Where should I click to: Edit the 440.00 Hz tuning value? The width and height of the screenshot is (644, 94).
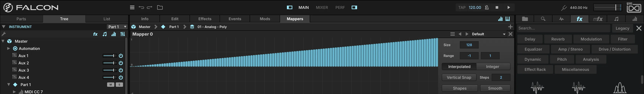tap(579, 7)
